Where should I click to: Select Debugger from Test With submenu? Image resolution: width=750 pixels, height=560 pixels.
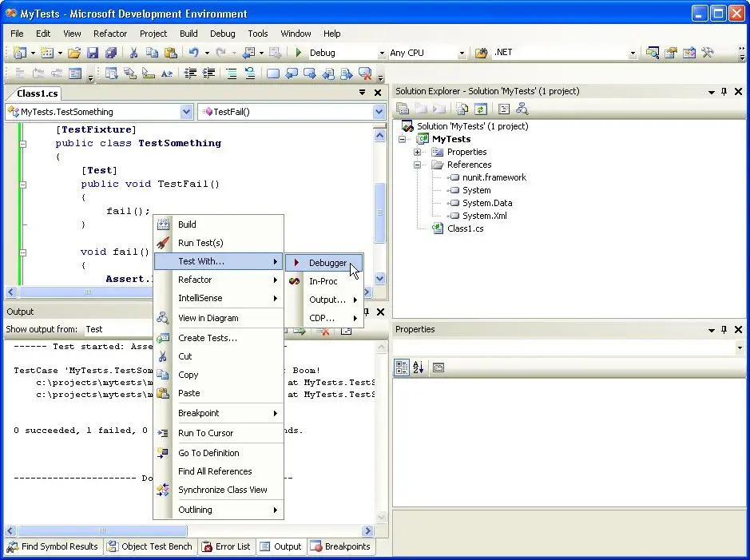point(324,263)
